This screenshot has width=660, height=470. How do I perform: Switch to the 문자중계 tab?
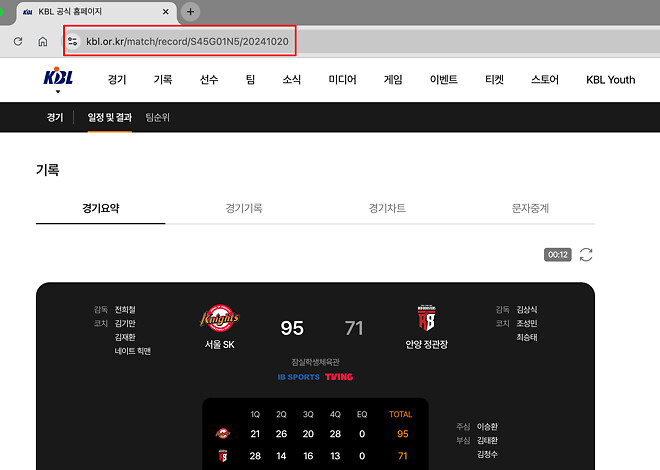(x=530, y=208)
